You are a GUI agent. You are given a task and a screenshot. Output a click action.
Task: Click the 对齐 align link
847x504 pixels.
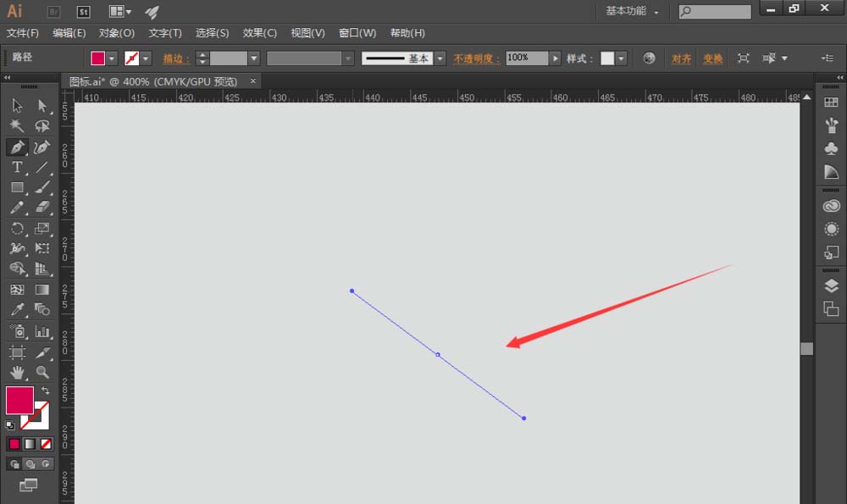pyautogui.click(x=681, y=58)
